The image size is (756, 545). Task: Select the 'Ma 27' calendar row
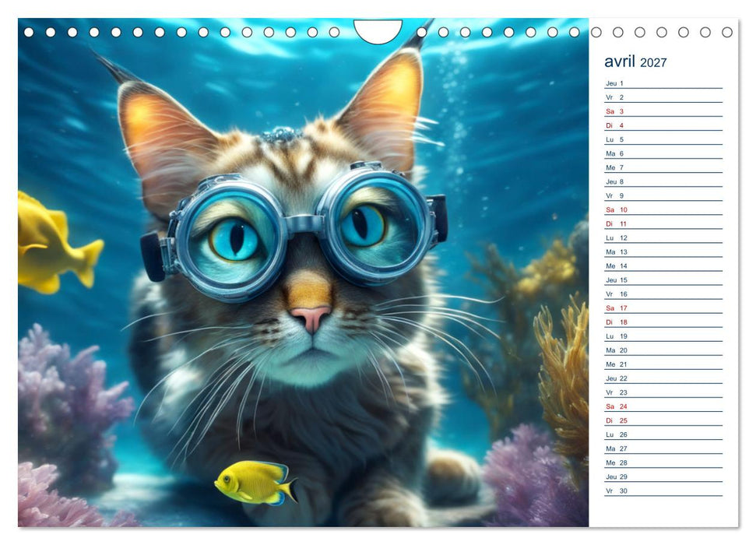[663, 448]
